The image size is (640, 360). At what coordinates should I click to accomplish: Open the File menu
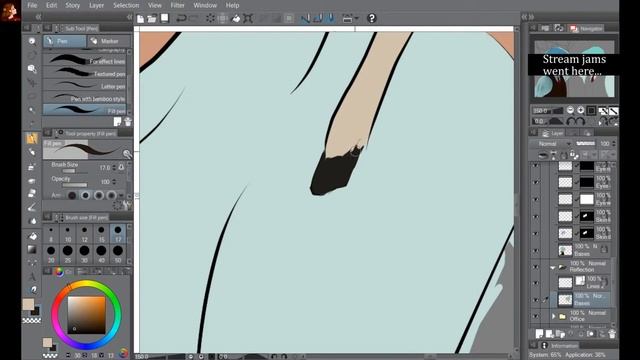32,5
